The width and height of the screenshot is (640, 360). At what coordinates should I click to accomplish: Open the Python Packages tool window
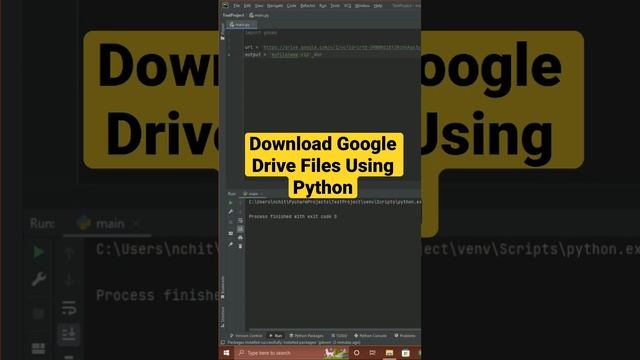click(x=306, y=336)
